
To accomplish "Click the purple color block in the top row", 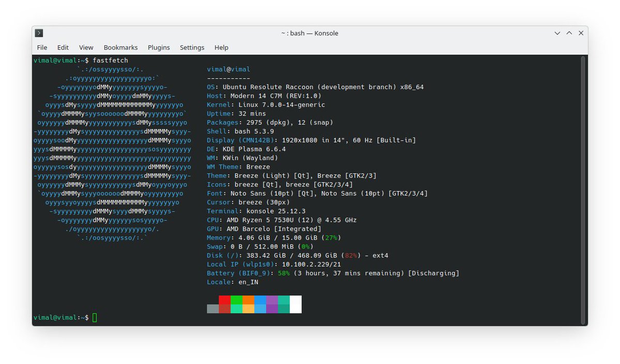I will point(272,300).
